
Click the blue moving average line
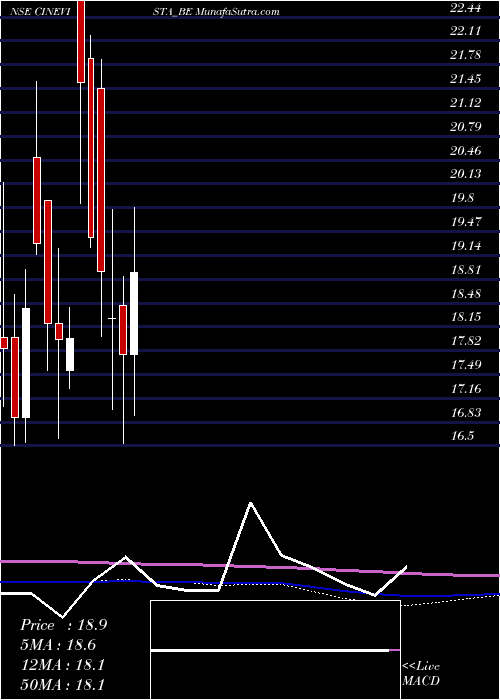coord(250,588)
